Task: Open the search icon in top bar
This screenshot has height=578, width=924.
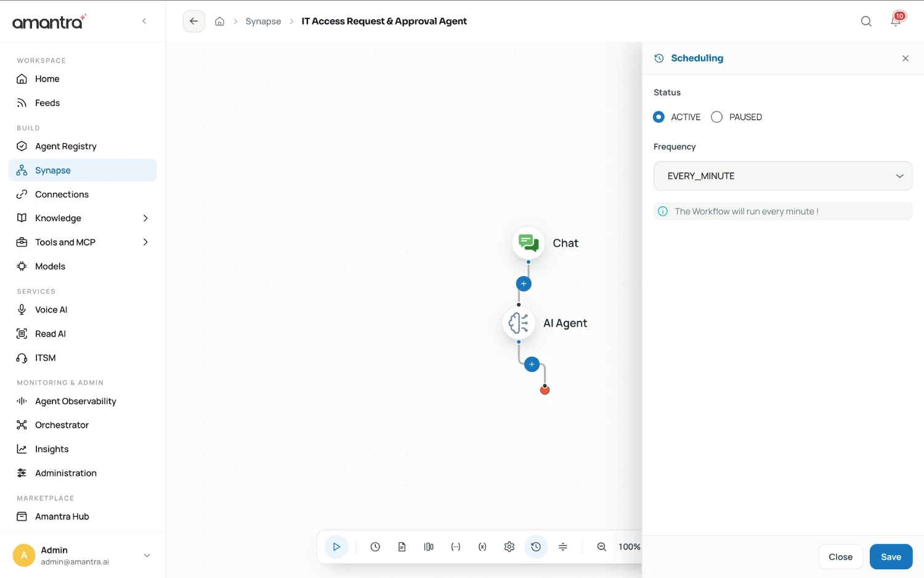Action: click(866, 22)
